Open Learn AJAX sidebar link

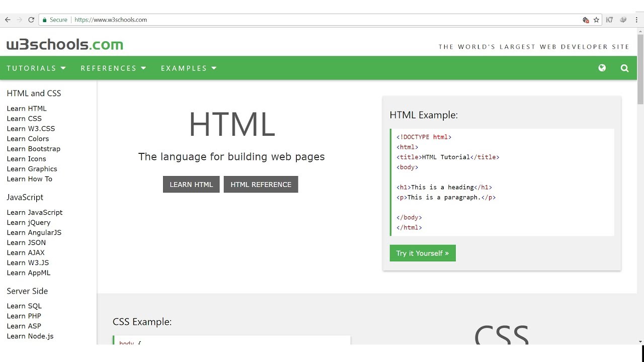click(x=26, y=253)
